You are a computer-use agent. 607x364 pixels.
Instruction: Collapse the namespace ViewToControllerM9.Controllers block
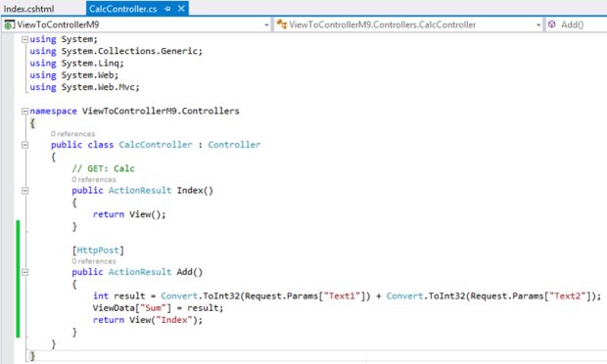(24, 111)
